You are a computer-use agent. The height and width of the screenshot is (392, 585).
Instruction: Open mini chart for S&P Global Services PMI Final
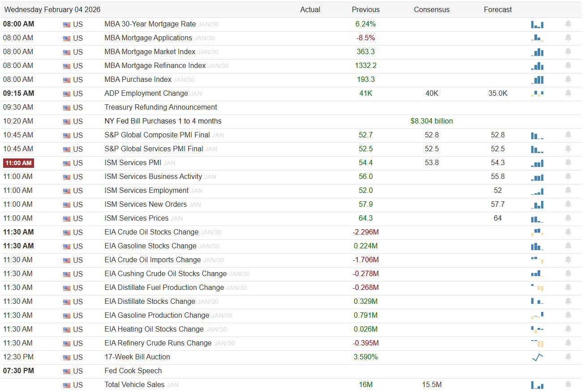[x=537, y=149]
